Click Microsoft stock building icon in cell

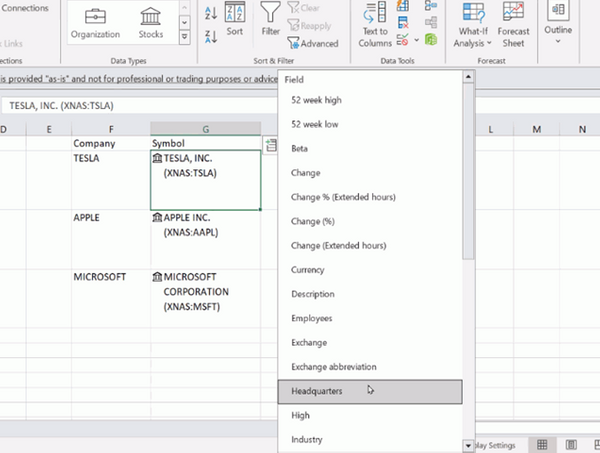point(157,277)
